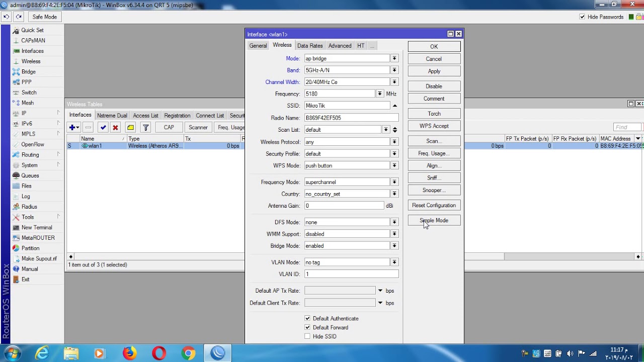This screenshot has width=644, height=362.
Task: Open Log in the sidebar
Action: [26, 196]
